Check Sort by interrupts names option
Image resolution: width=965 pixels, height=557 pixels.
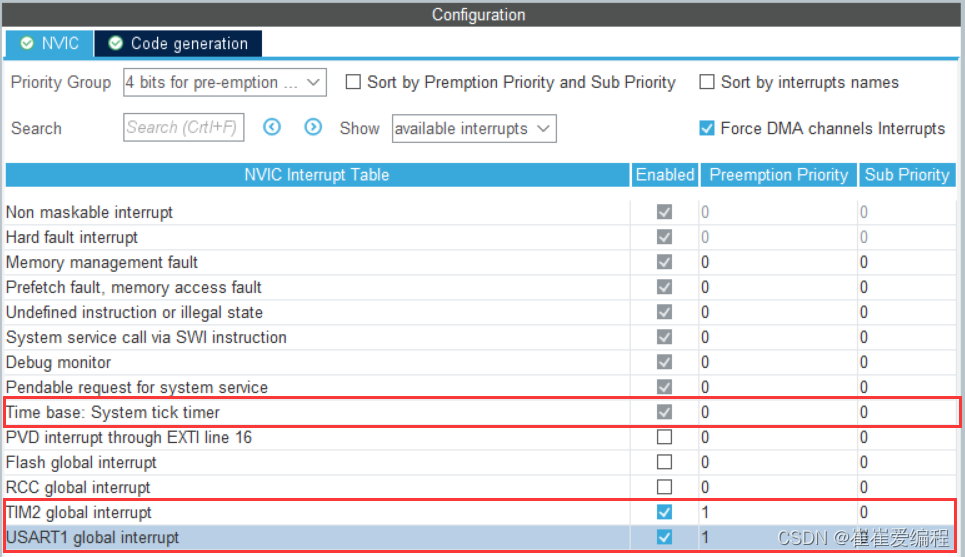[x=707, y=82]
